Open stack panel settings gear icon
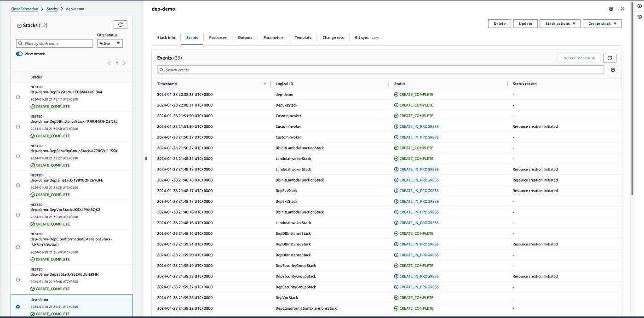The height and width of the screenshot is (318, 644). click(611, 9)
